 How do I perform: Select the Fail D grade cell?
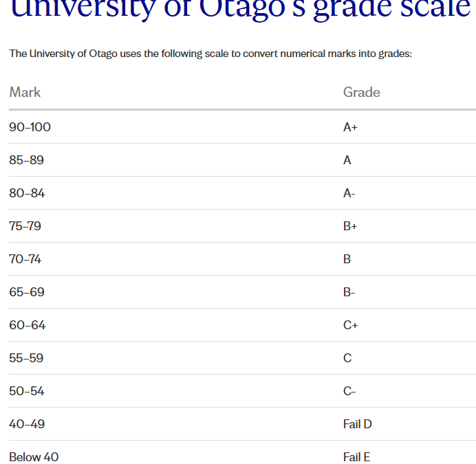point(357,424)
